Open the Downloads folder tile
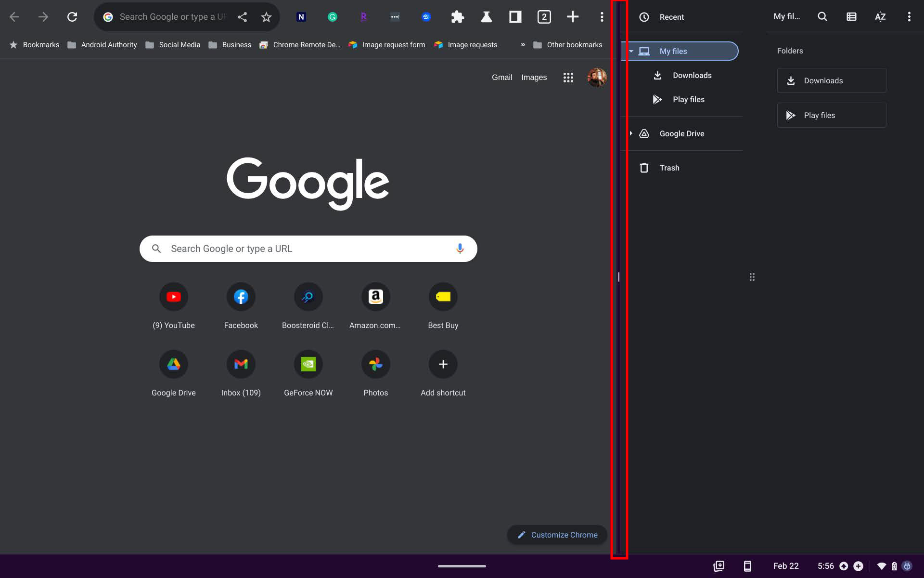 click(831, 80)
